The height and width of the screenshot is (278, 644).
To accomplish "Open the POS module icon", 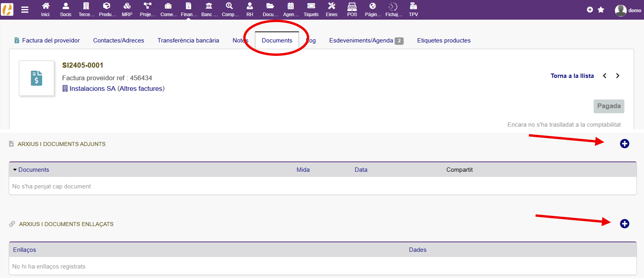I will click(352, 9).
